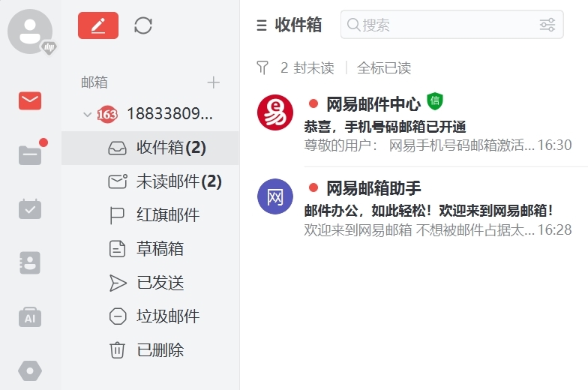Open settings hexagon icon in sidebar
This screenshot has width=588, height=390.
30,370
